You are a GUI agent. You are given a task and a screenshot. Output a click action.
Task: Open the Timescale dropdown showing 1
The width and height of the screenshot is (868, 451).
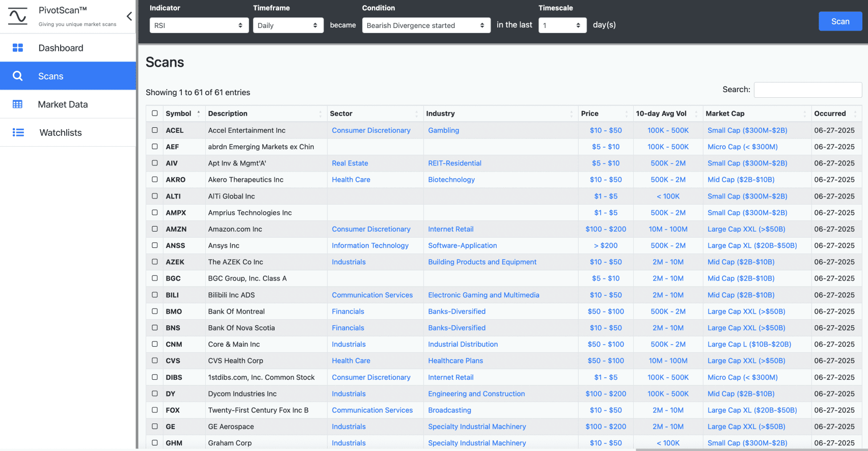562,25
